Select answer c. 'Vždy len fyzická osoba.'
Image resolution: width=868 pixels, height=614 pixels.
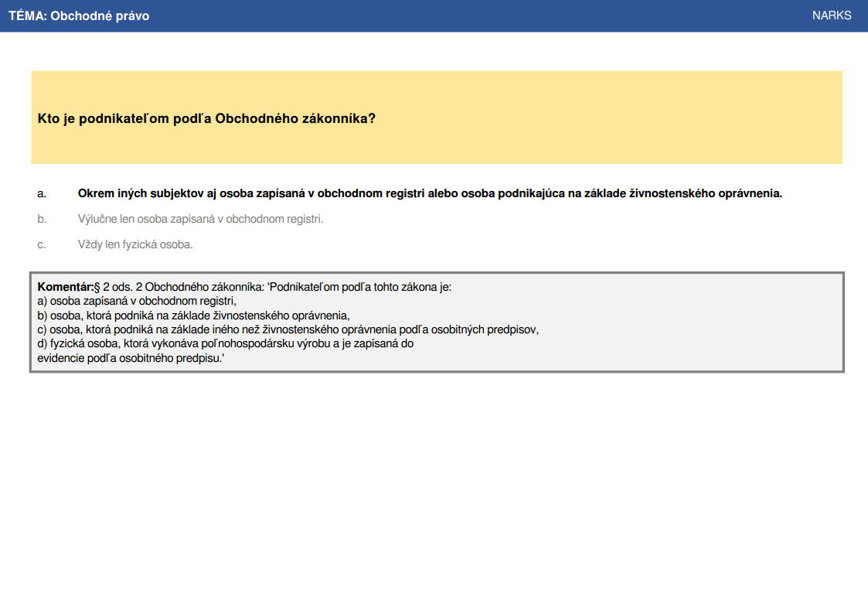135,244
